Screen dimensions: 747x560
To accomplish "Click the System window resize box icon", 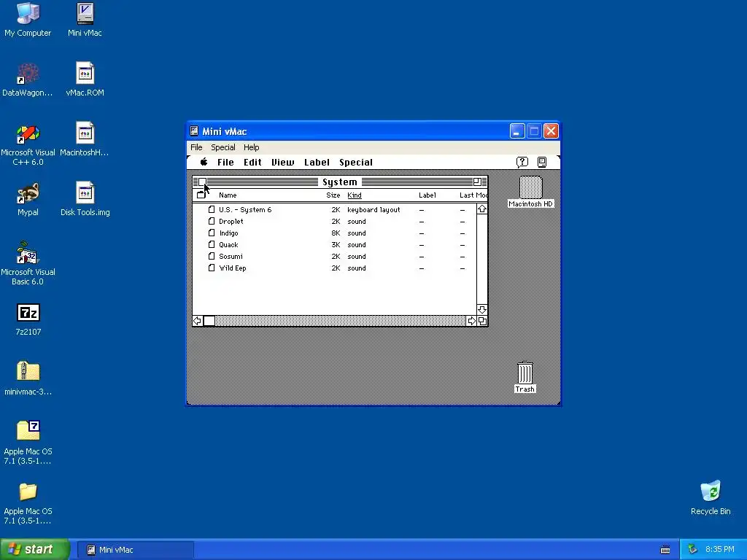I will [x=482, y=321].
